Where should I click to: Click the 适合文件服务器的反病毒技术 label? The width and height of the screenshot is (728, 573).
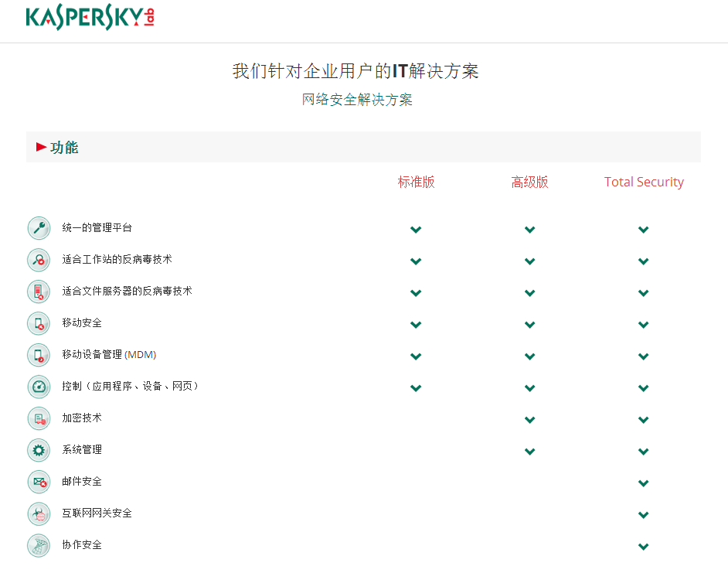click(x=127, y=291)
